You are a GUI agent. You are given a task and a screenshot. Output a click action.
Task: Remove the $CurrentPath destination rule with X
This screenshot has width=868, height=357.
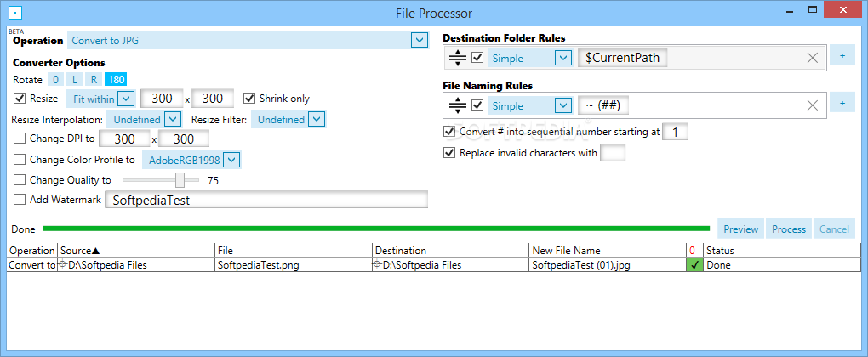(813, 58)
